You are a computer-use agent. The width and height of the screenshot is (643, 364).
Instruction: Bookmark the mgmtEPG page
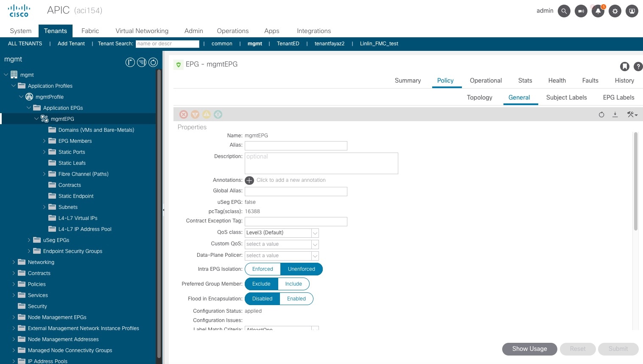tap(624, 67)
